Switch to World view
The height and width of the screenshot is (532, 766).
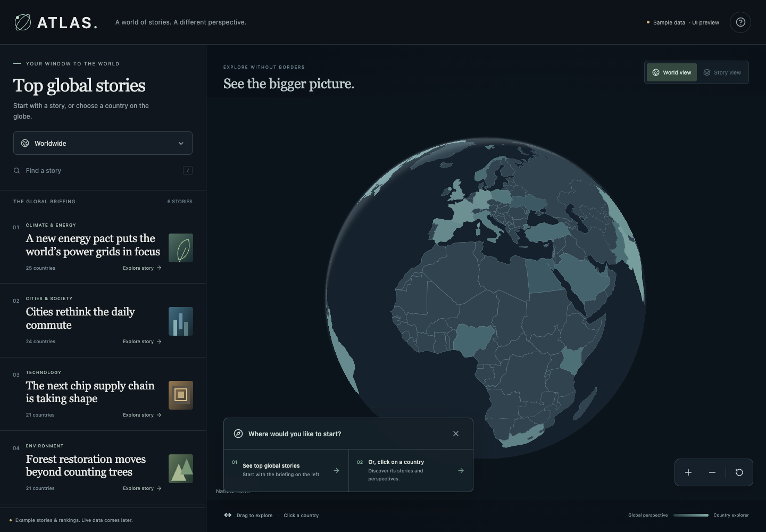click(x=672, y=72)
